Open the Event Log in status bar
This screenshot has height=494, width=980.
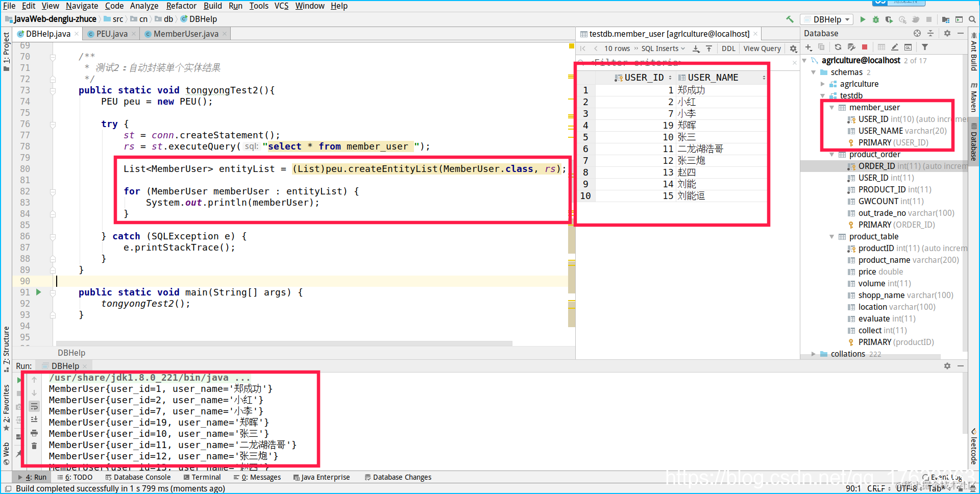tap(942, 478)
